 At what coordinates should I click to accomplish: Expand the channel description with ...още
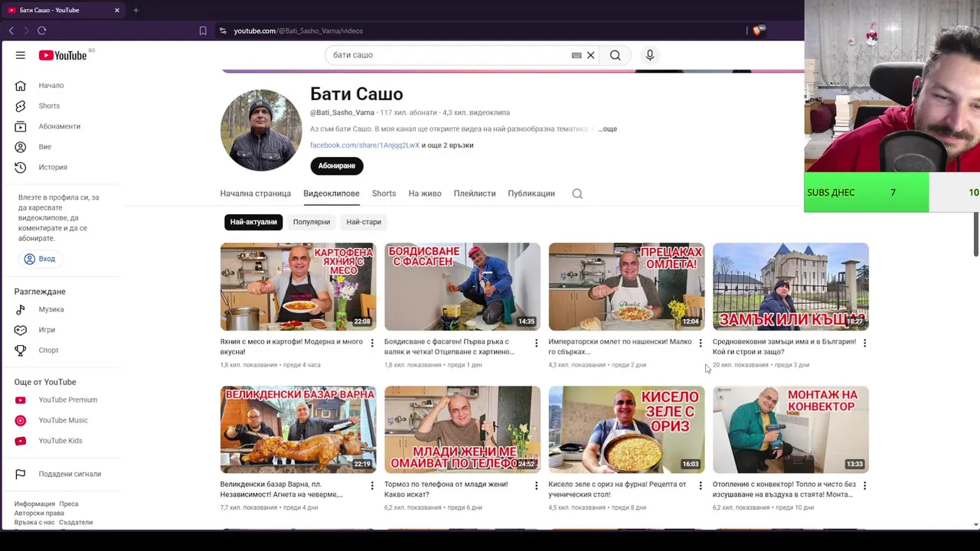(x=607, y=129)
